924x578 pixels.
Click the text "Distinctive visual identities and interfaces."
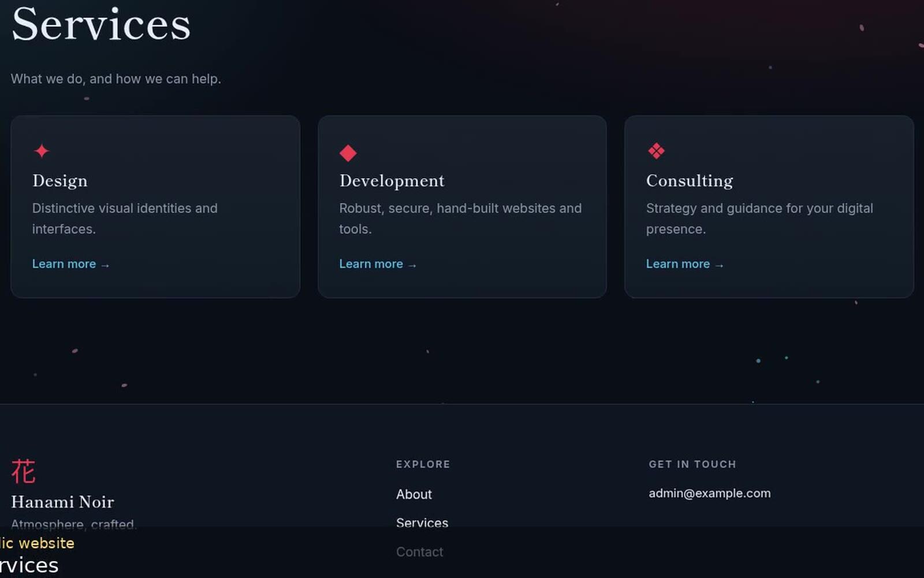point(125,218)
